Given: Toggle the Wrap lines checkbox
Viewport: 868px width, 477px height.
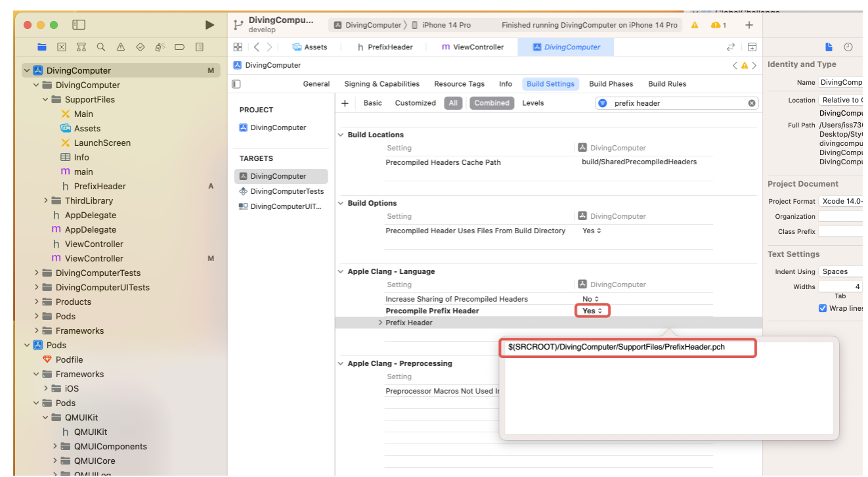Looking at the screenshot, I should click(823, 308).
